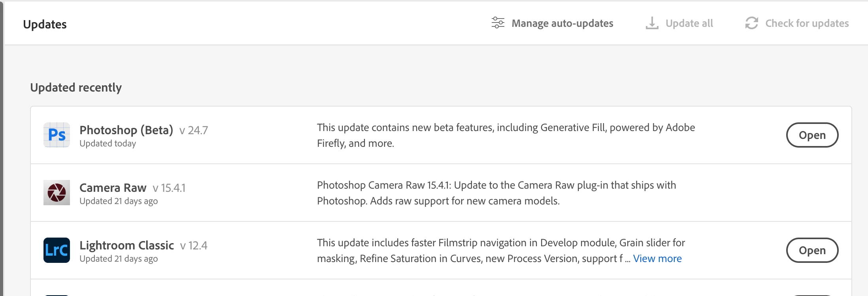
Task: Select the Manage auto-updates text label
Action: (562, 23)
